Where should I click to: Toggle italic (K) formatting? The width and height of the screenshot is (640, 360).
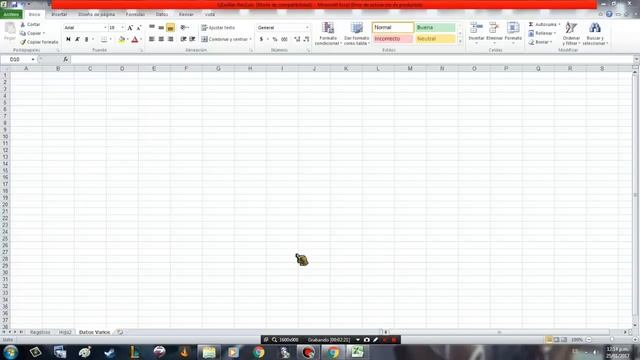(x=77, y=39)
